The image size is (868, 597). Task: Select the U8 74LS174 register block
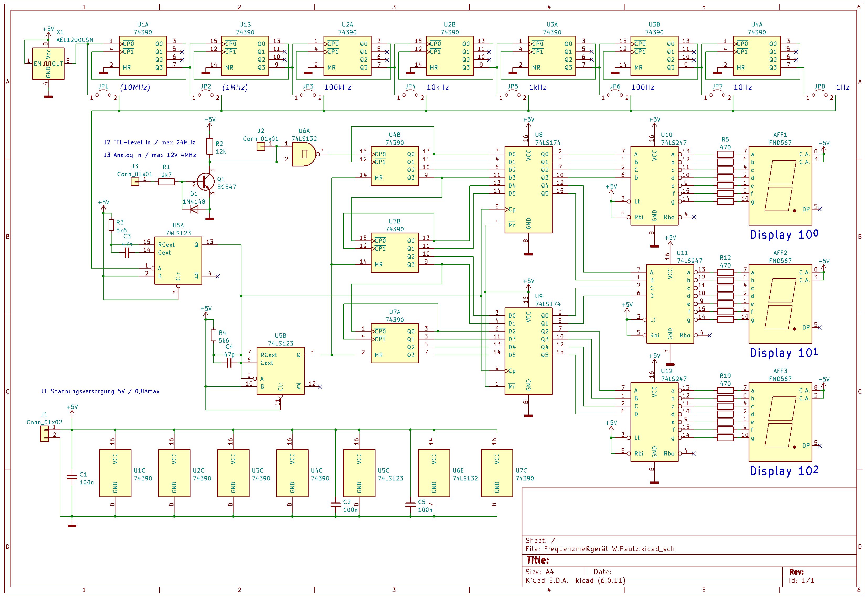528,190
